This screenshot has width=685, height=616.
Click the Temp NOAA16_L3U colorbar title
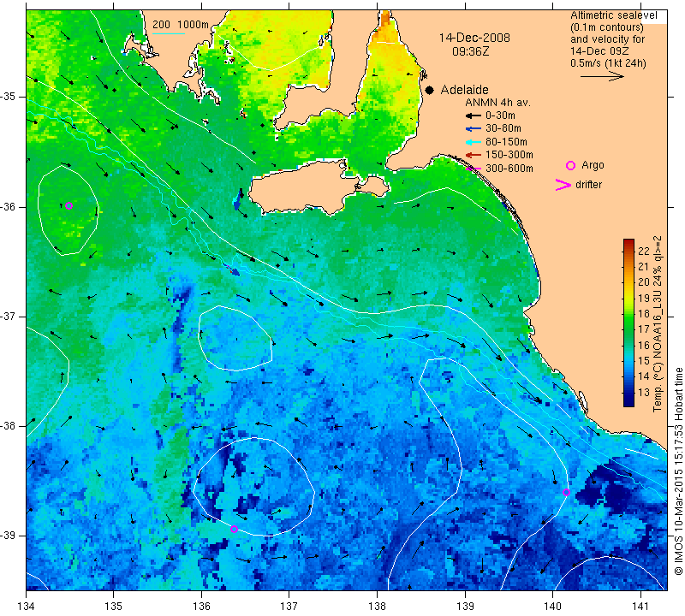coord(658,323)
